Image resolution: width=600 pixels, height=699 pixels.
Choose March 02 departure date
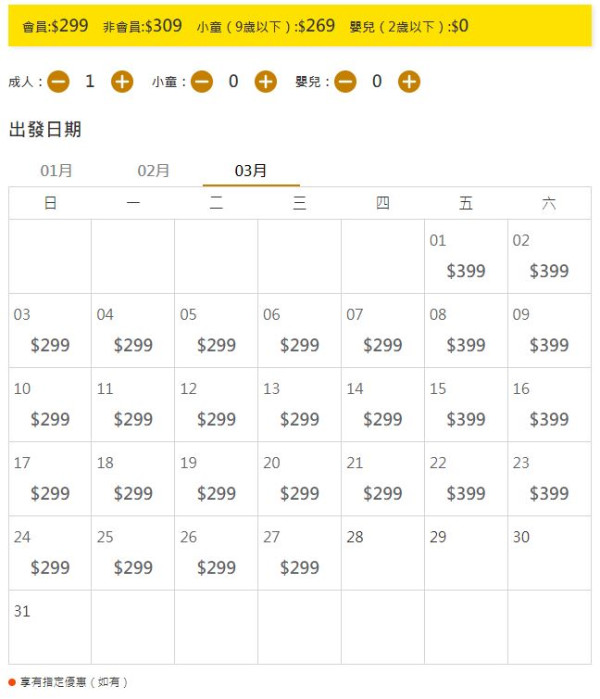tap(549, 257)
